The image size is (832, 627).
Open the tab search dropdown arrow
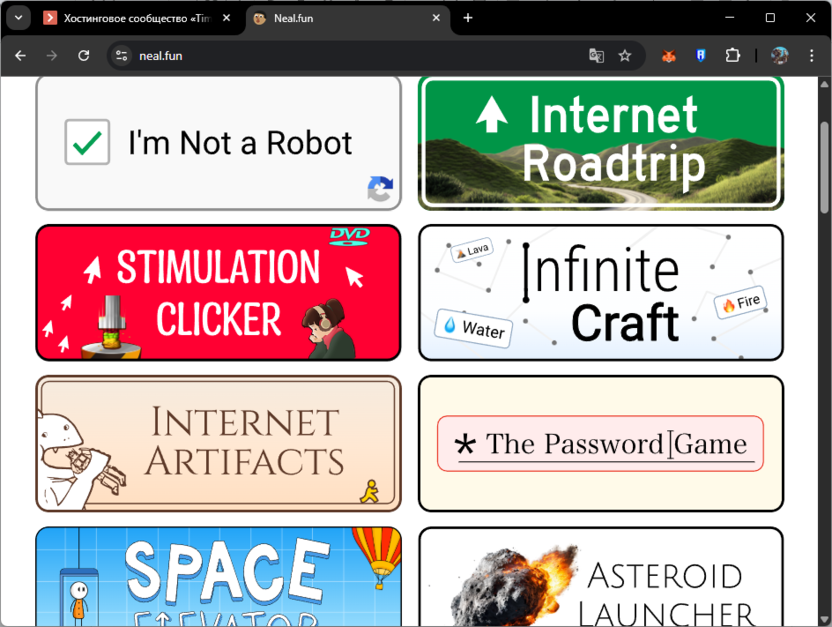click(x=19, y=18)
